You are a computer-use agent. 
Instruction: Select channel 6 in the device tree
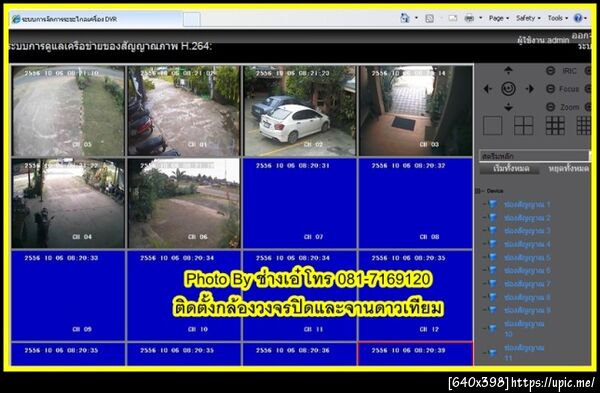[527, 271]
